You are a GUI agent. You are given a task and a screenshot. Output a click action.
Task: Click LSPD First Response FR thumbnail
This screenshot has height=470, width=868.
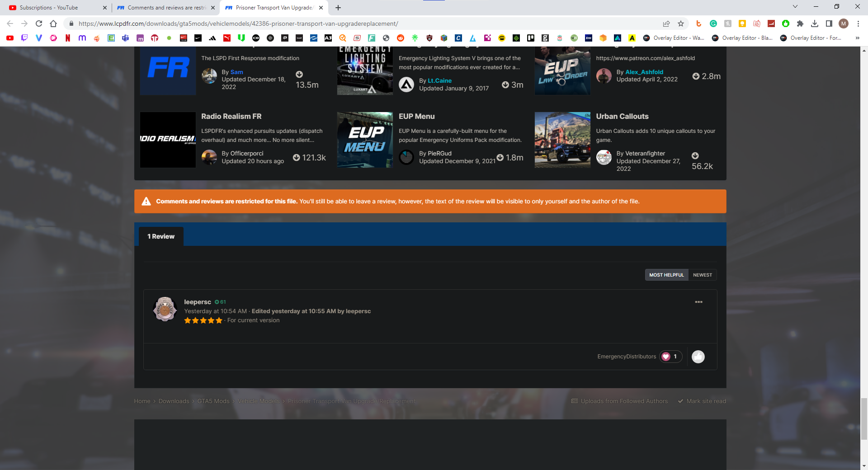[x=168, y=70]
